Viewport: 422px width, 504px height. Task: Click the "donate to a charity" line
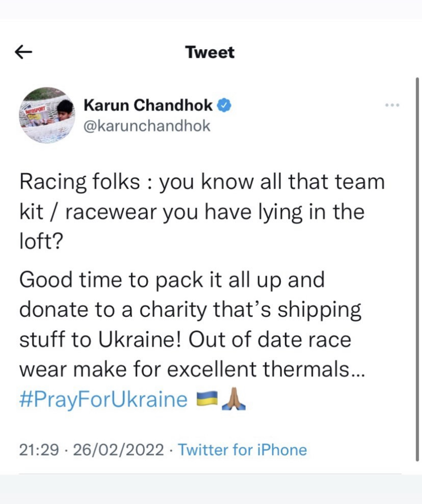tap(190, 310)
